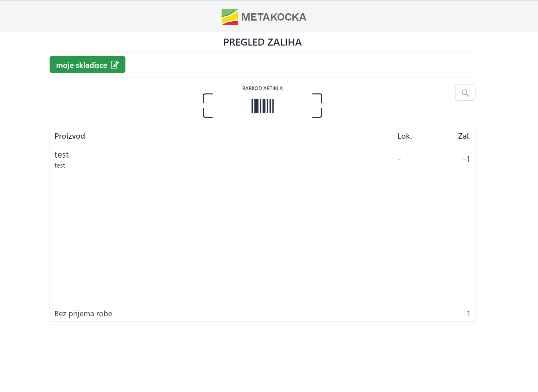Click the METAKOCKA brand text
538x392 pixels.
pos(274,17)
